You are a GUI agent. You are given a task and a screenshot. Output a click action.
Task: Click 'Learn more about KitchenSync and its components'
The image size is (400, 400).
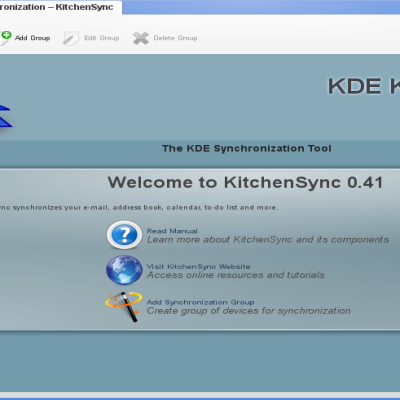click(268, 240)
